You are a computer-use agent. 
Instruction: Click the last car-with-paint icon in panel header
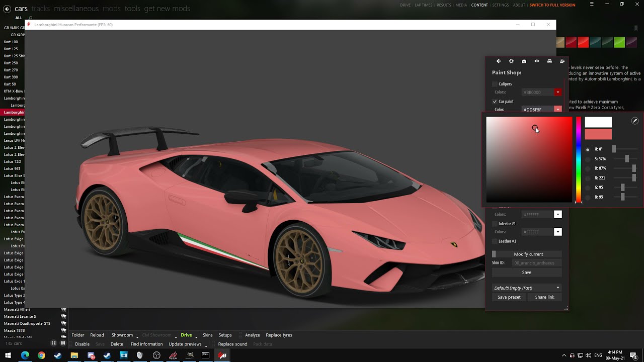(x=562, y=61)
